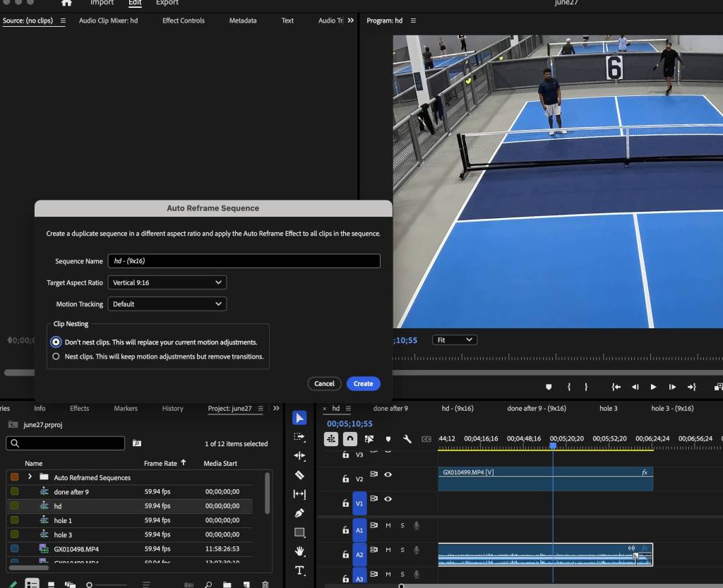723x588 pixels.
Task: Open Project june27 panel menu
Action: [x=261, y=408]
